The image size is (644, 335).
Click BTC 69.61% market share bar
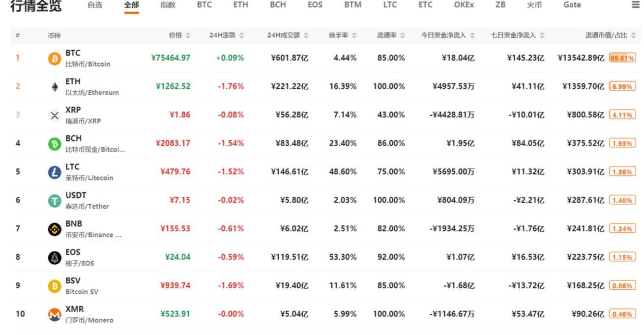622,58
